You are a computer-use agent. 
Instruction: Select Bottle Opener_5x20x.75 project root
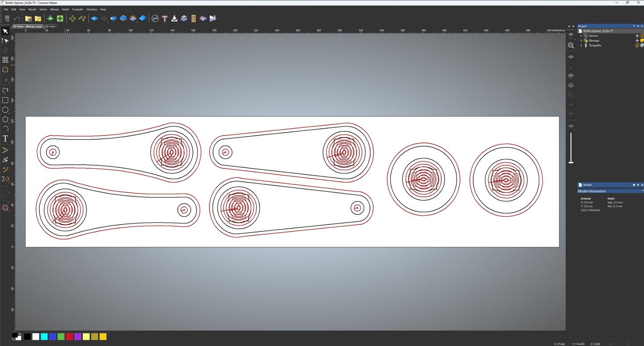click(598, 31)
